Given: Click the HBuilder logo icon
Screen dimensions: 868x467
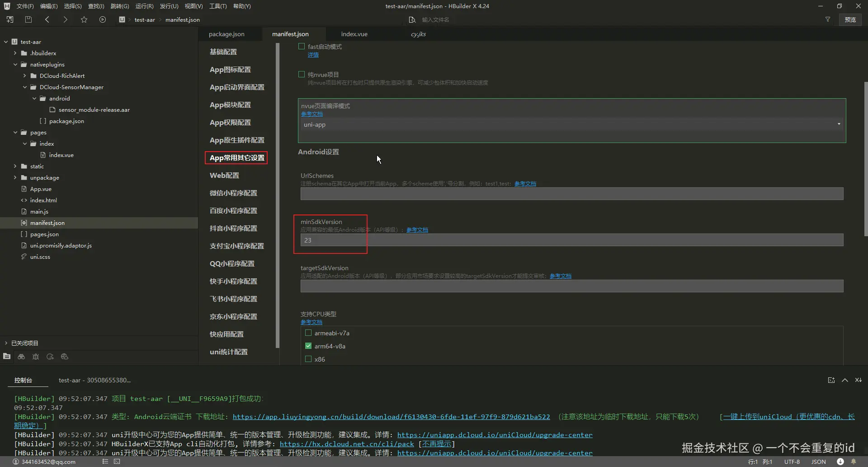Looking at the screenshot, I should [7, 6].
